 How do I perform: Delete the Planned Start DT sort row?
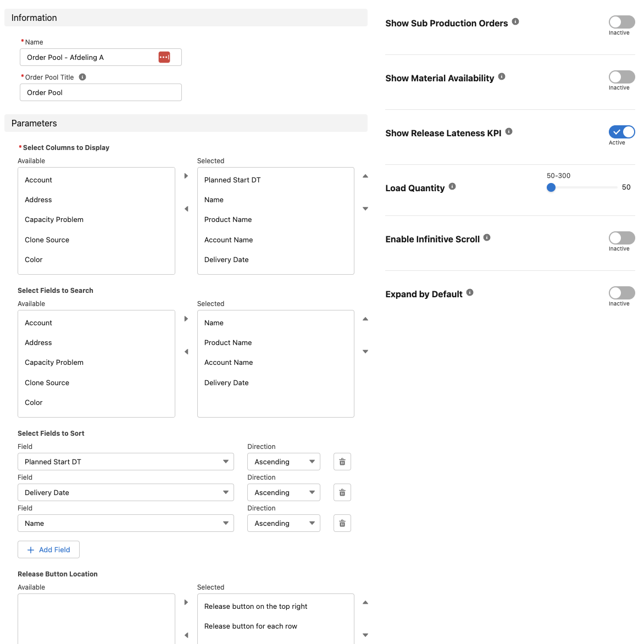pyautogui.click(x=342, y=462)
